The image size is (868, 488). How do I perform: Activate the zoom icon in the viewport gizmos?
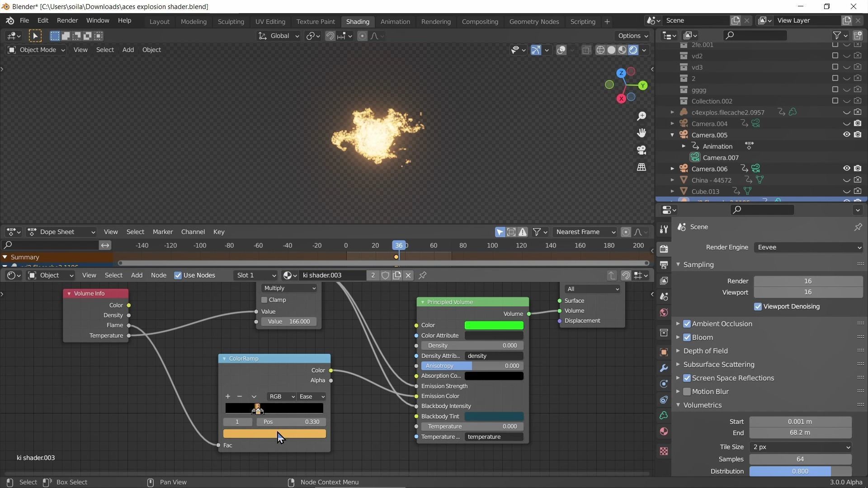(x=641, y=116)
